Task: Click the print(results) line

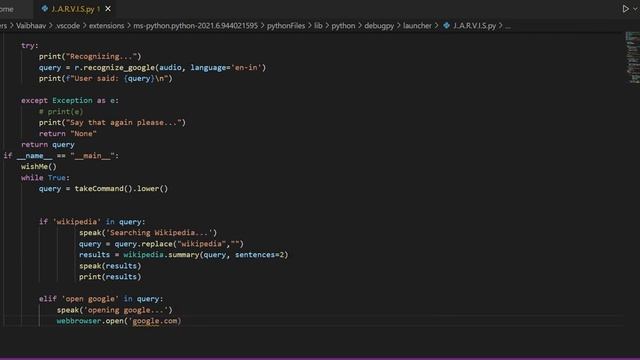Action: pos(110,277)
